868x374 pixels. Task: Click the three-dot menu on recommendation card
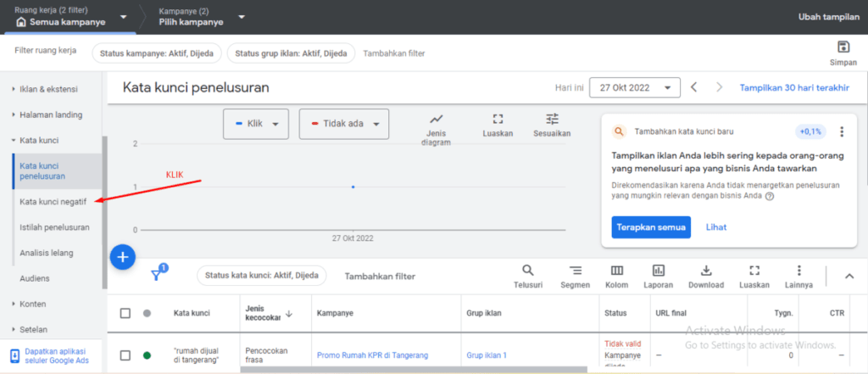point(841,131)
